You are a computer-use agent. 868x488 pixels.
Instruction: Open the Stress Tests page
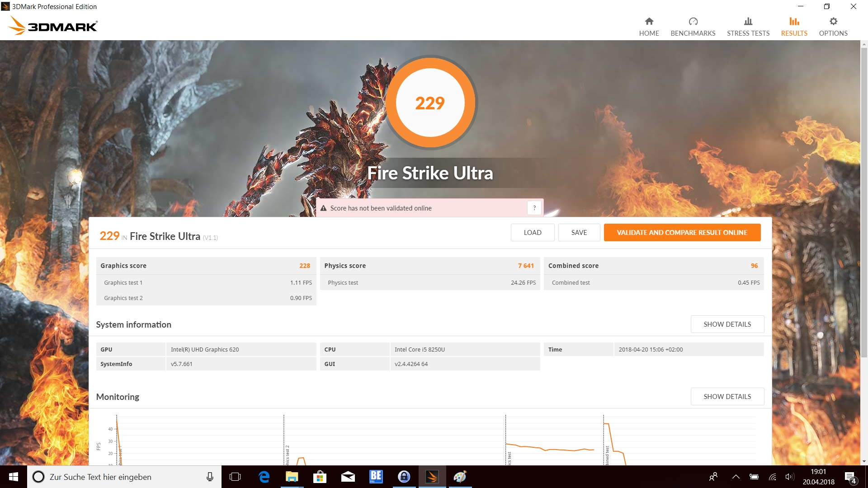coord(748,27)
